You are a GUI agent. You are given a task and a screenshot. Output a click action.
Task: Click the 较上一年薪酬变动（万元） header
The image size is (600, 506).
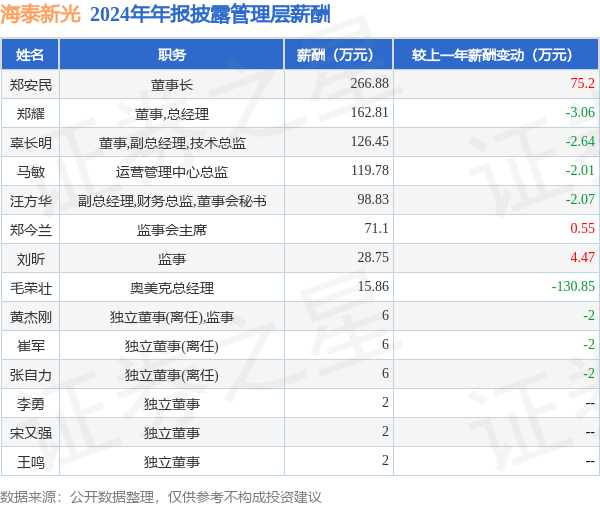(496, 55)
